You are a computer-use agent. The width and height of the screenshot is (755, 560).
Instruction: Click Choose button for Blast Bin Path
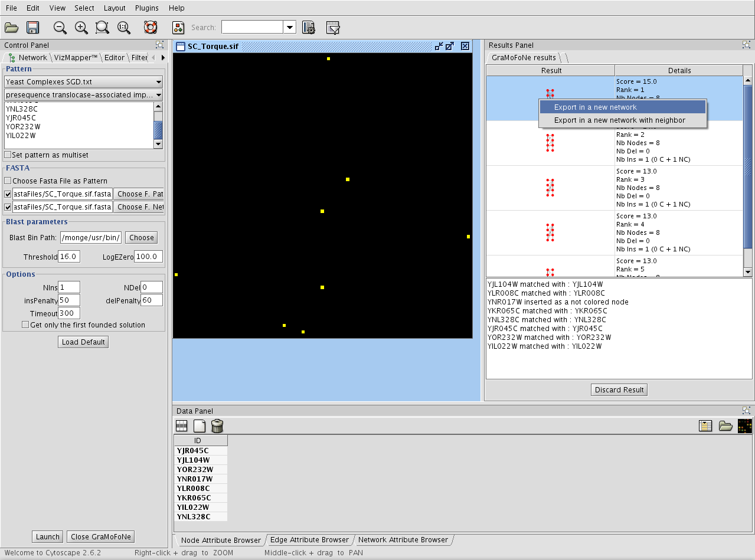point(142,238)
